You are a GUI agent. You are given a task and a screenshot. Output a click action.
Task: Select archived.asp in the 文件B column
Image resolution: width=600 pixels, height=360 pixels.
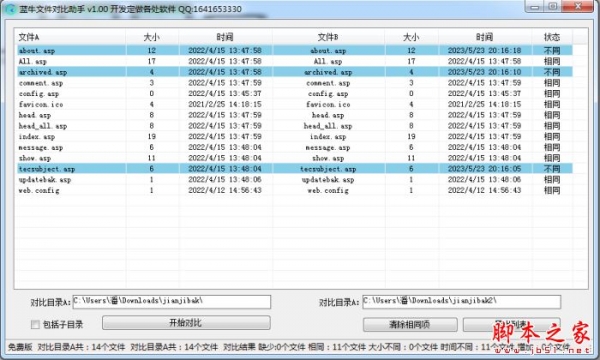click(328, 72)
